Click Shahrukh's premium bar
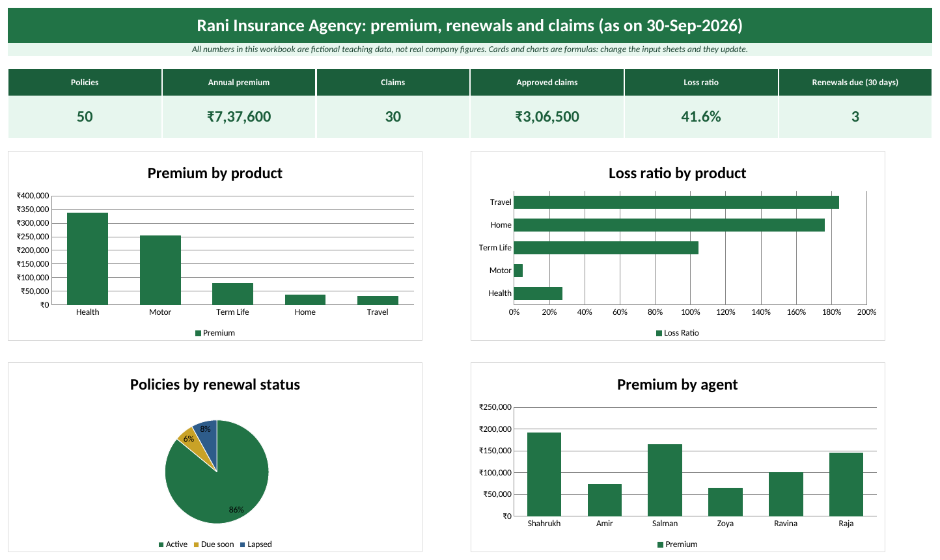Viewport: 940px width, 560px height. pyautogui.click(x=544, y=474)
